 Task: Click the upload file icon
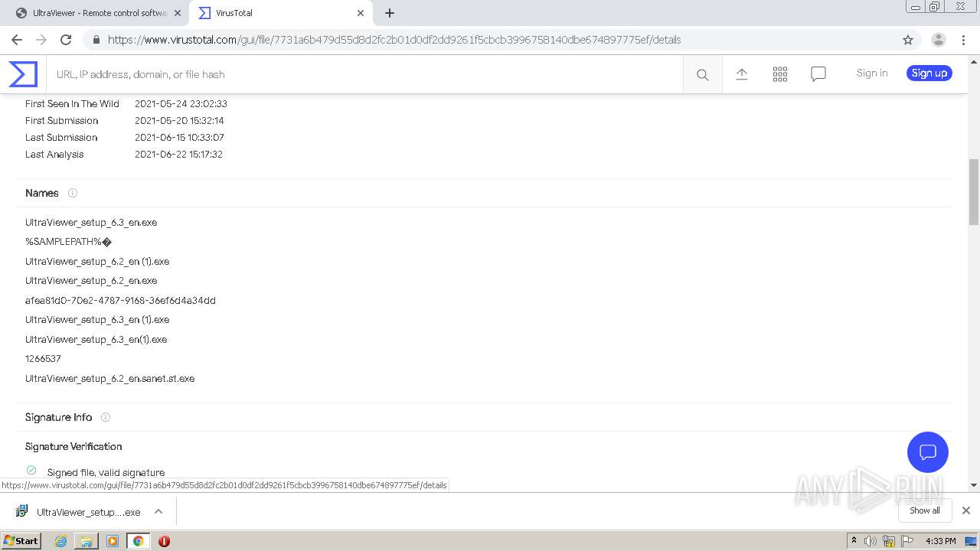741,74
